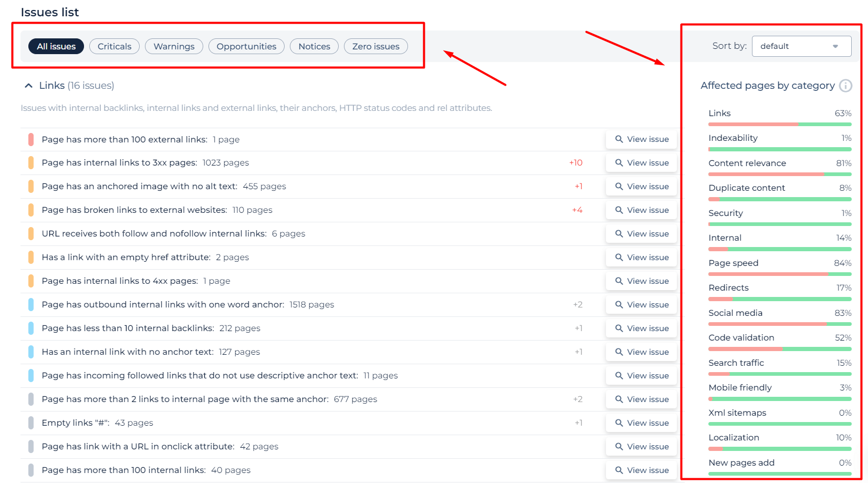This screenshot has width=868, height=483.
Task: Open the Content relevance category
Action: coord(747,163)
